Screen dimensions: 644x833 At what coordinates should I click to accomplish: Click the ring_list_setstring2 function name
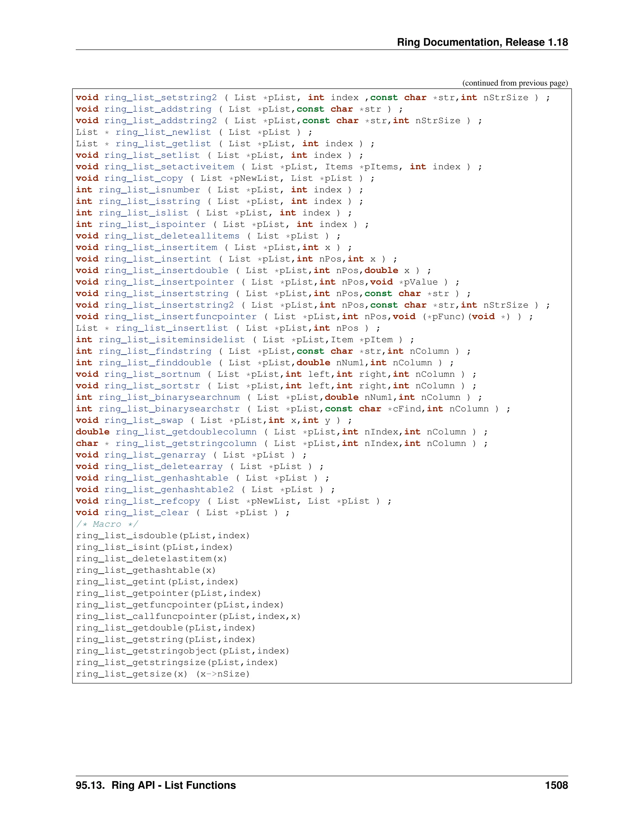(x=161, y=98)
